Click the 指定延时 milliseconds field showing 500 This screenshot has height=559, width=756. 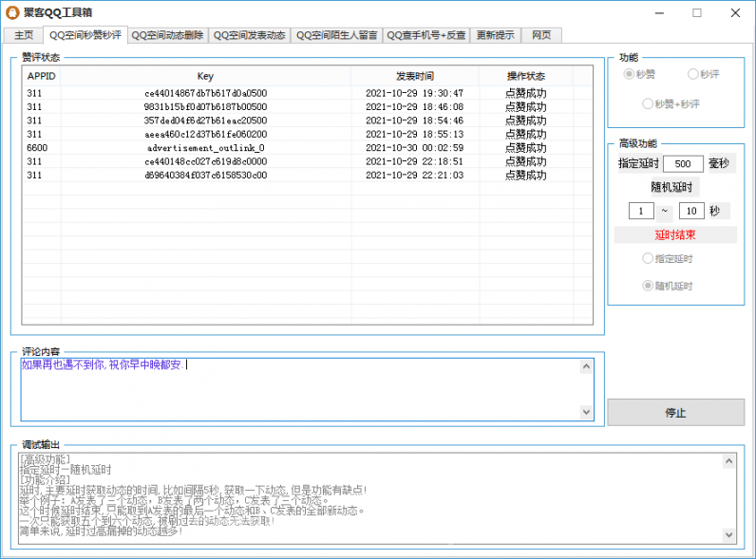pyautogui.click(x=683, y=164)
